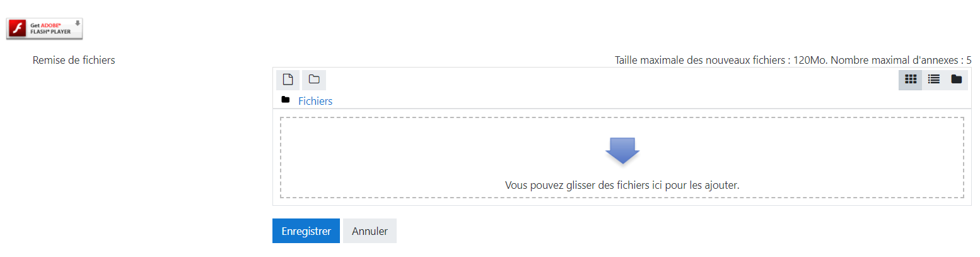Click the create folder icon
Screen dimensions: 980x257
click(314, 80)
